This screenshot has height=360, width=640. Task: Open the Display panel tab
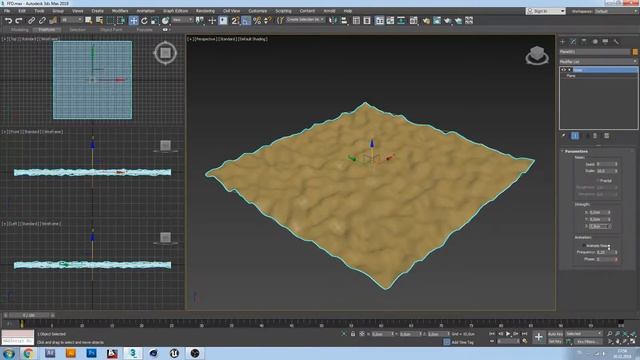click(605, 42)
